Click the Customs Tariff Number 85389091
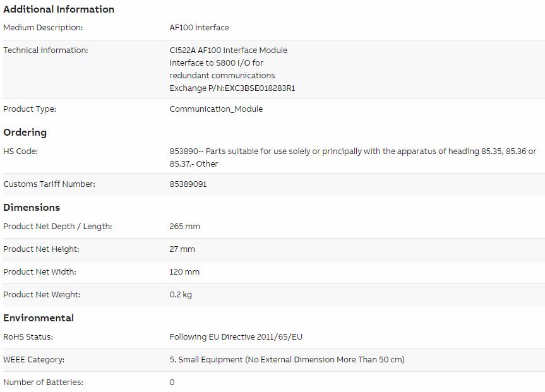The width and height of the screenshot is (545, 392). pyautogui.click(x=188, y=184)
